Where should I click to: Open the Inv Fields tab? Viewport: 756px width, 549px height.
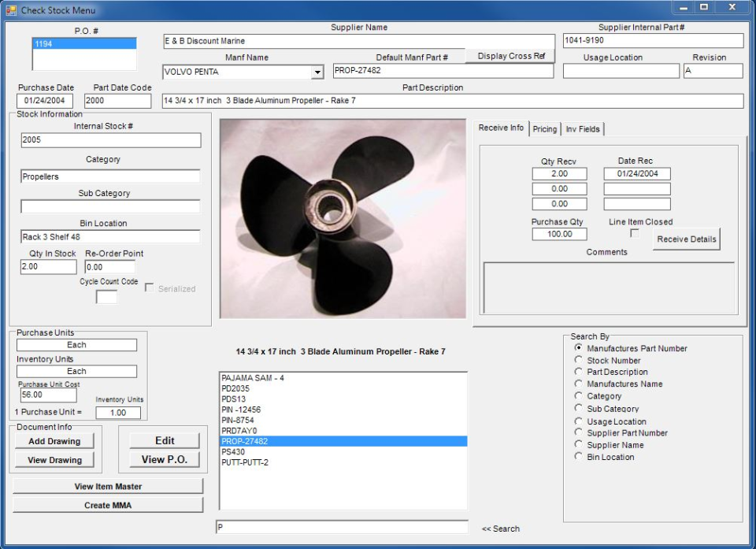coord(582,128)
